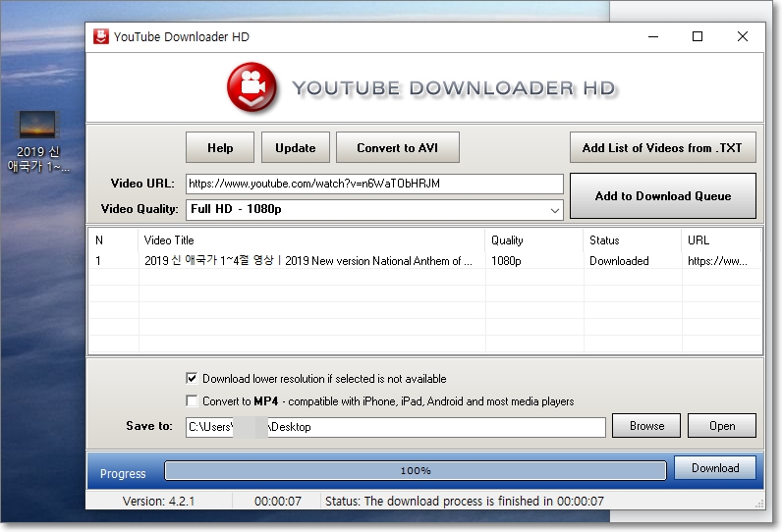782x532 pixels.
Task: Click the Open folder button
Action: point(722,426)
